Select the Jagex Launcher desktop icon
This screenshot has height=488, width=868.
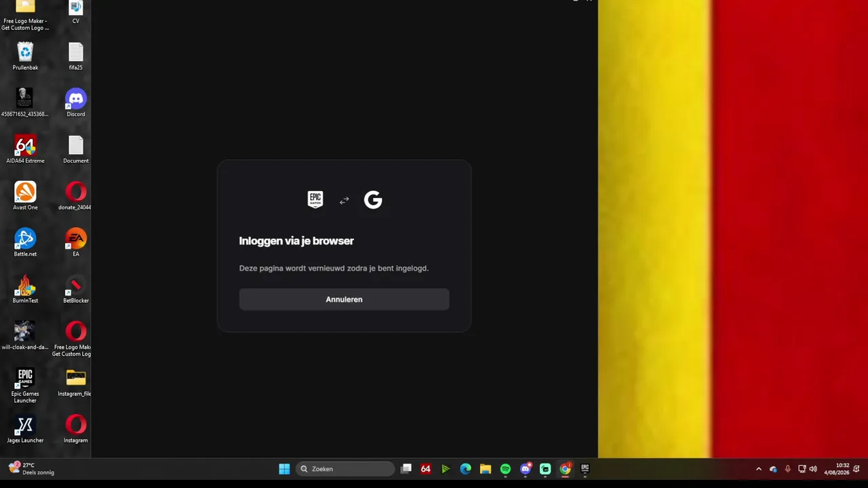click(25, 430)
